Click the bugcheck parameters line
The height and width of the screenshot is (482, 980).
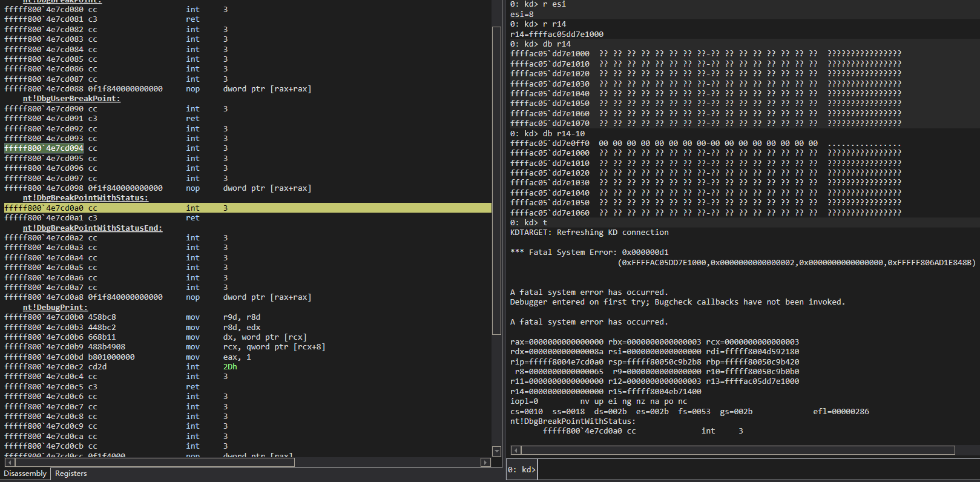pyautogui.click(x=797, y=263)
